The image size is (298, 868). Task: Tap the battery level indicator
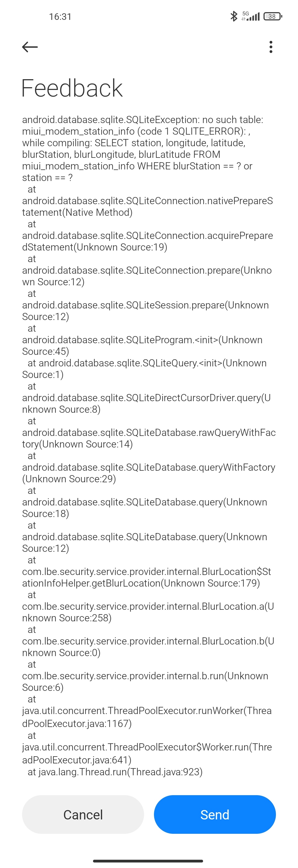[273, 16]
